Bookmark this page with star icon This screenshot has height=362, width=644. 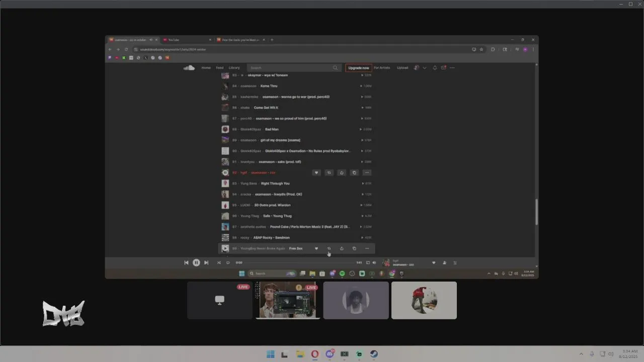[x=481, y=49]
